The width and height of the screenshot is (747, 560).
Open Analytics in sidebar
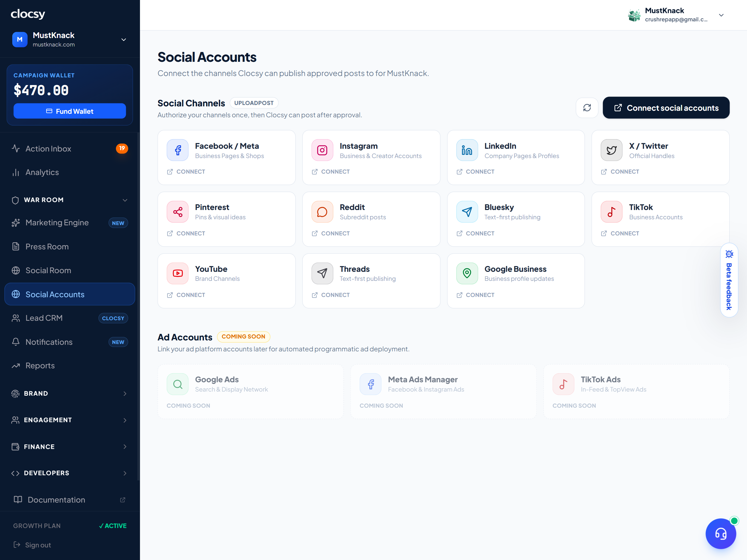point(69,172)
